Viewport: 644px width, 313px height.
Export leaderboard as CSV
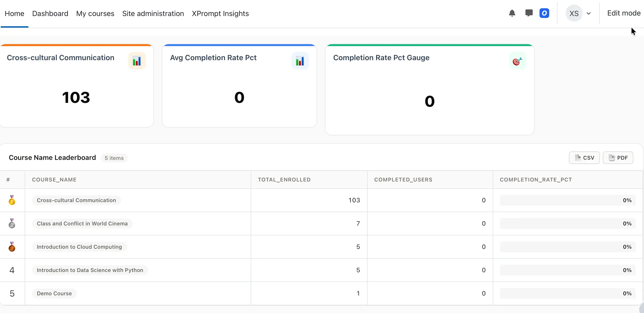pyautogui.click(x=584, y=158)
